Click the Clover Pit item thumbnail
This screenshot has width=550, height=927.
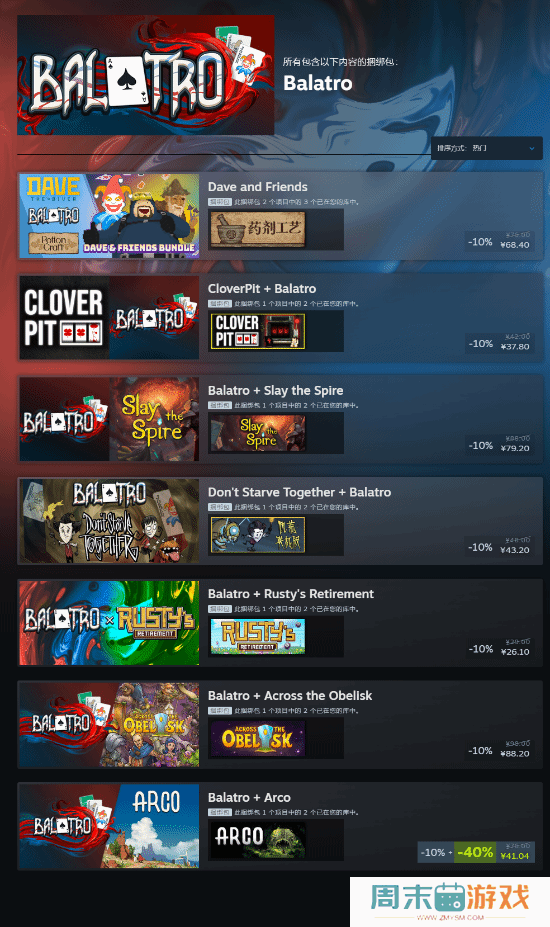[x=258, y=331]
